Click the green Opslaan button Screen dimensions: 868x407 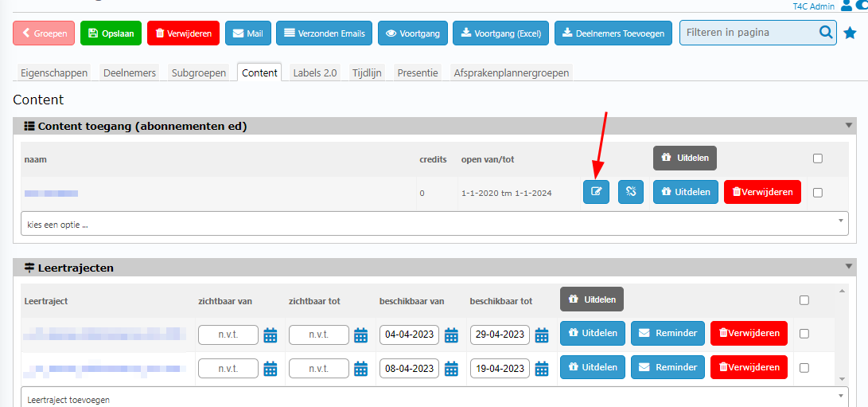[111, 33]
